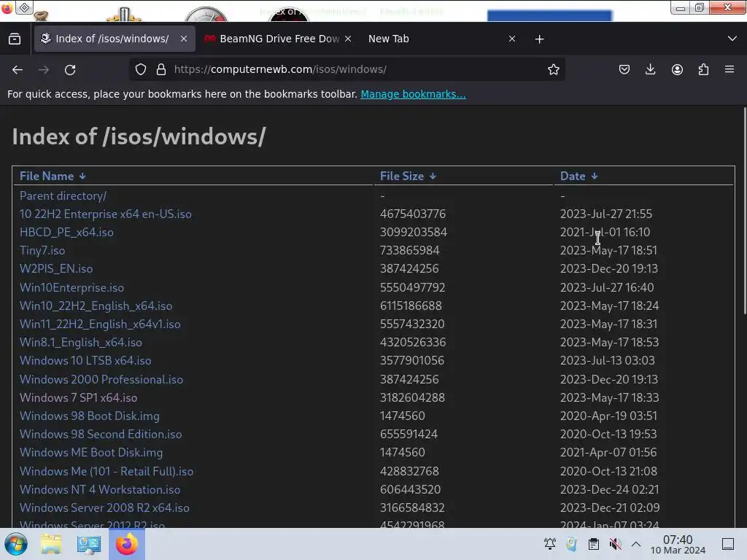The width and height of the screenshot is (747, 560).
Task: Click the site security padlock icon
Action: click(161, 69)
